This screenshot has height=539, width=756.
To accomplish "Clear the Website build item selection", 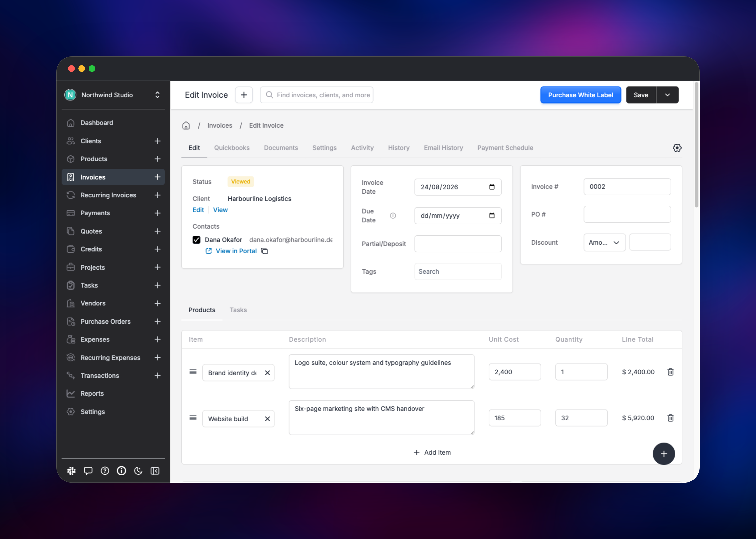I will click(x=267, y=419).
